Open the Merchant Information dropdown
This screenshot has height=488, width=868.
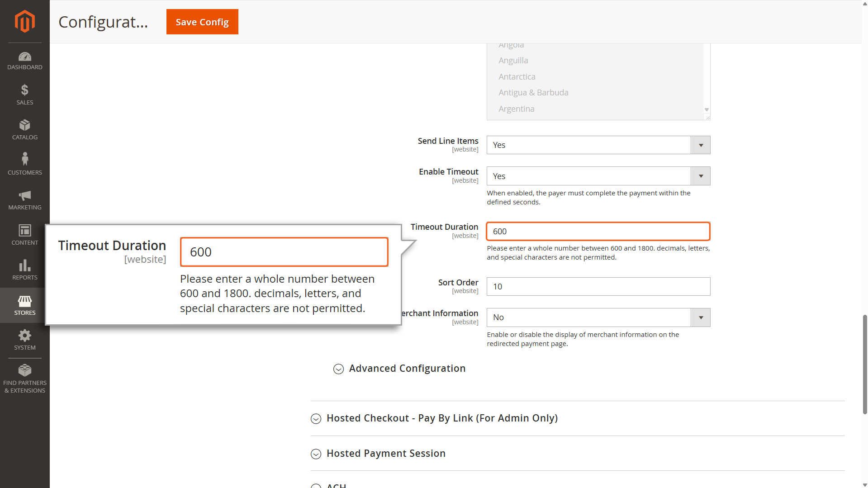[598, 317]
